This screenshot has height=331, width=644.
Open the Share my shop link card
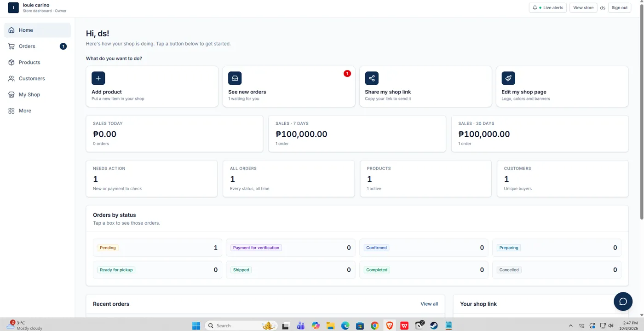click(425, 87)
